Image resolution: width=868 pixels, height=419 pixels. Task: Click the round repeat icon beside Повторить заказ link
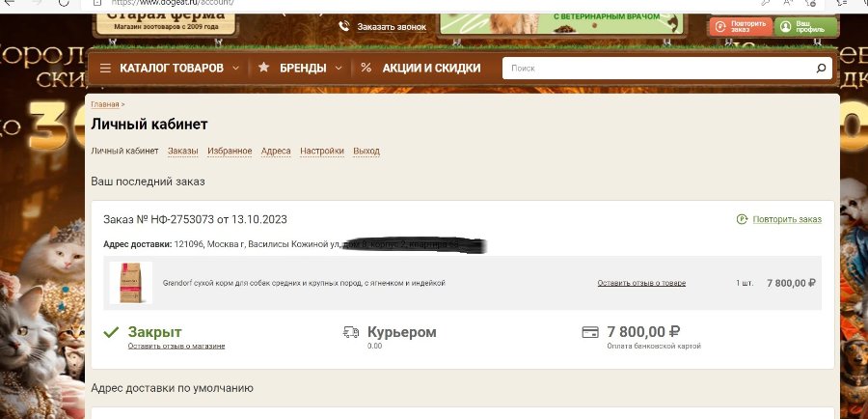tap(742, 219)
